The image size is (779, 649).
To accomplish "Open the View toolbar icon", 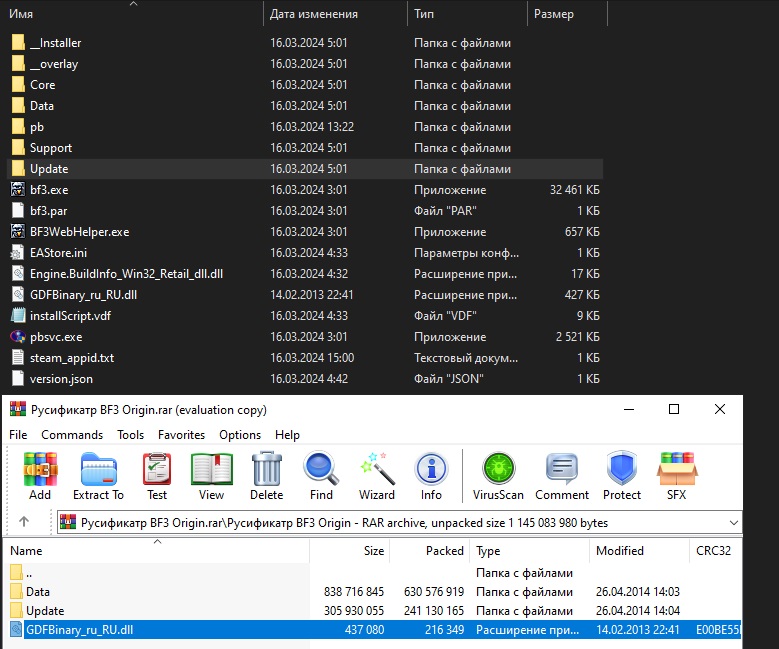I will (212, 469).
